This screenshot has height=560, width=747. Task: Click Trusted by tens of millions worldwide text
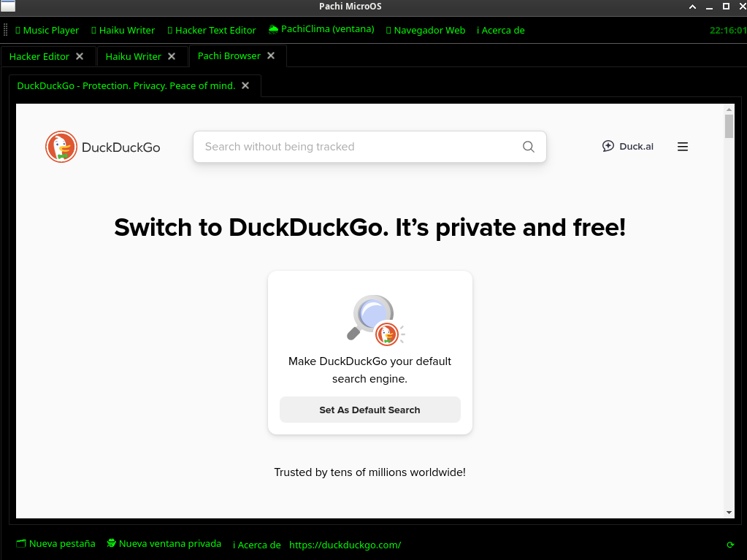coord(369,472)
